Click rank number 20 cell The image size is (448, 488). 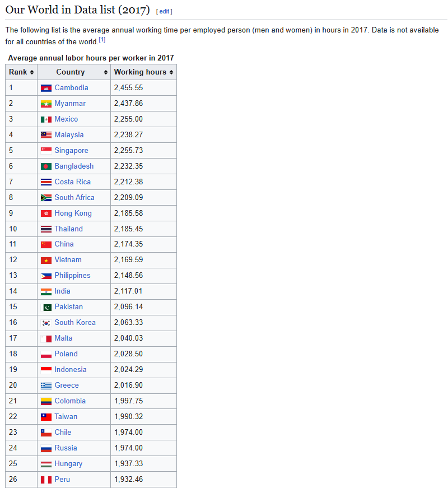[21, 385]
